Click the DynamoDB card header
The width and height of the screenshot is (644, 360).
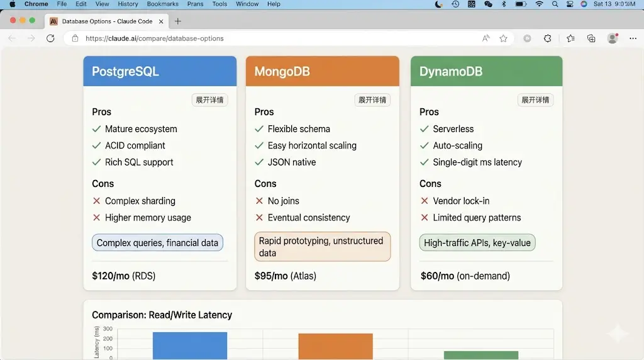(x=486, y=71)
